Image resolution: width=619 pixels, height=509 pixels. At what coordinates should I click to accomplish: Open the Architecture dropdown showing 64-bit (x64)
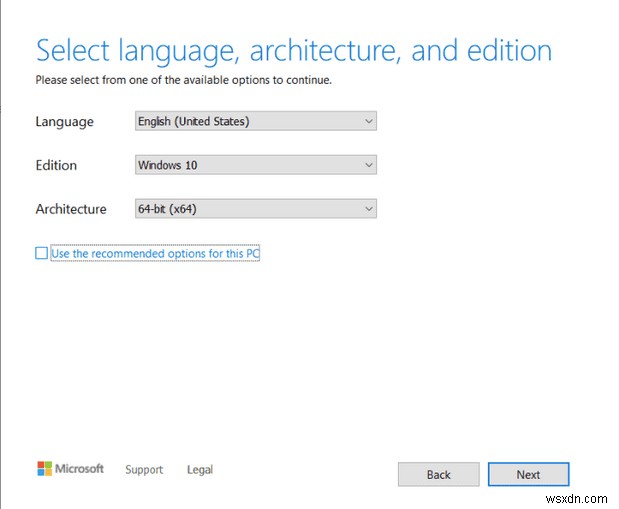tap(255, 208)
